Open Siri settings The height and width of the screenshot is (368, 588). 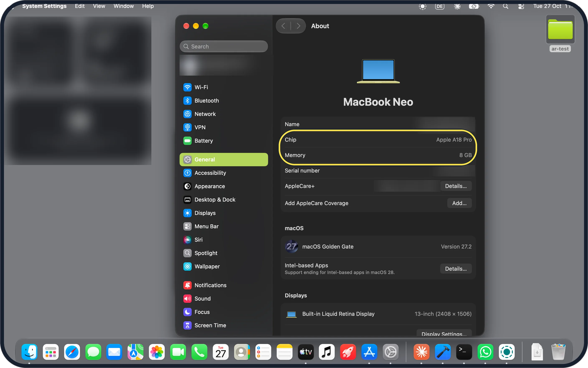(x=224, y=240)
